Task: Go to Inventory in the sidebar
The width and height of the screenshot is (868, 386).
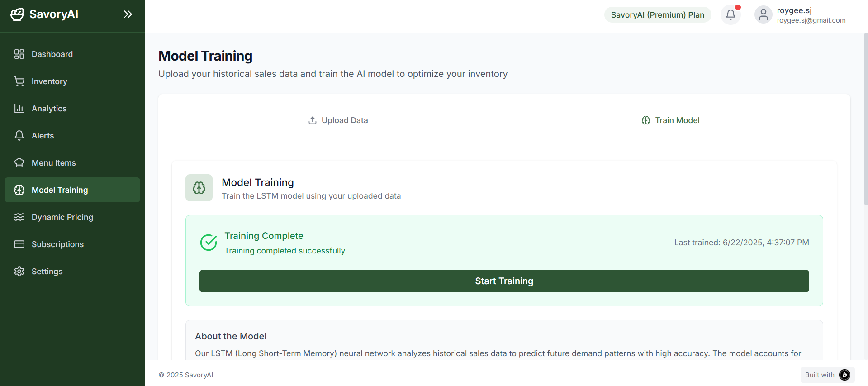Action: [72, 81]
